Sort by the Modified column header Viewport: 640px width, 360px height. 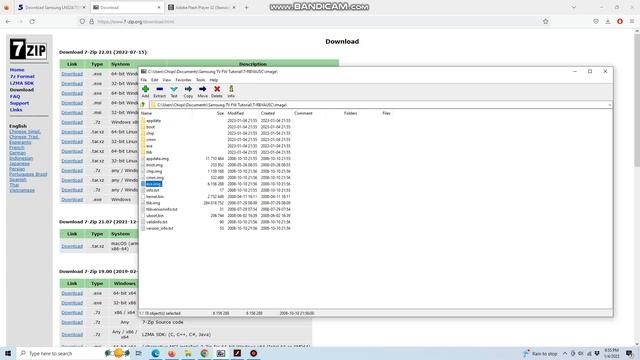(x=236, y=113)
